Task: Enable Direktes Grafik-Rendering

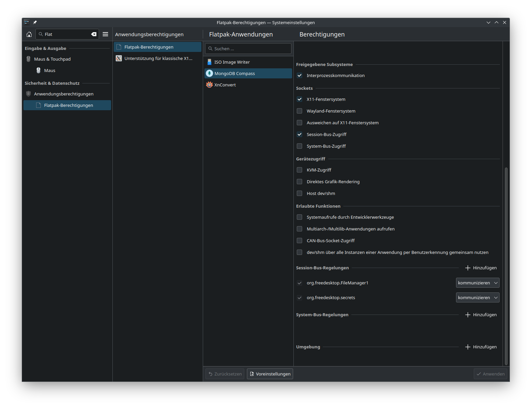Action: (299, 182)
